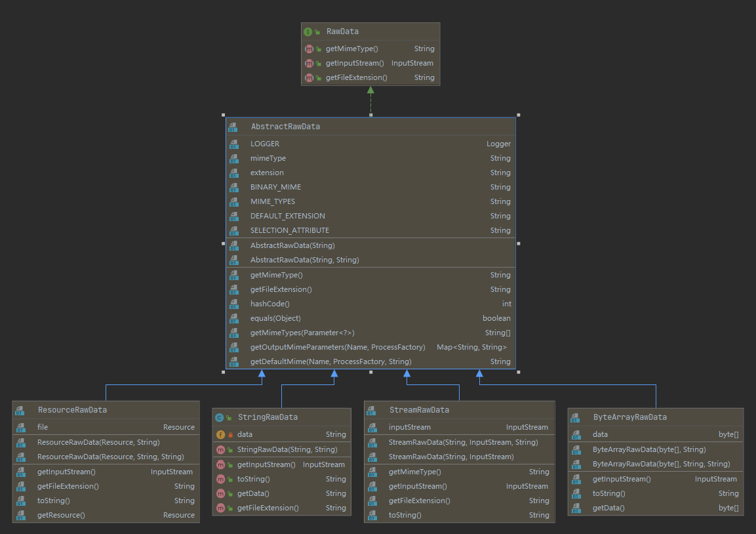Click the MIME_TYPES field row
The height and width of the screenshot is (534, 756).
point(273,201)
